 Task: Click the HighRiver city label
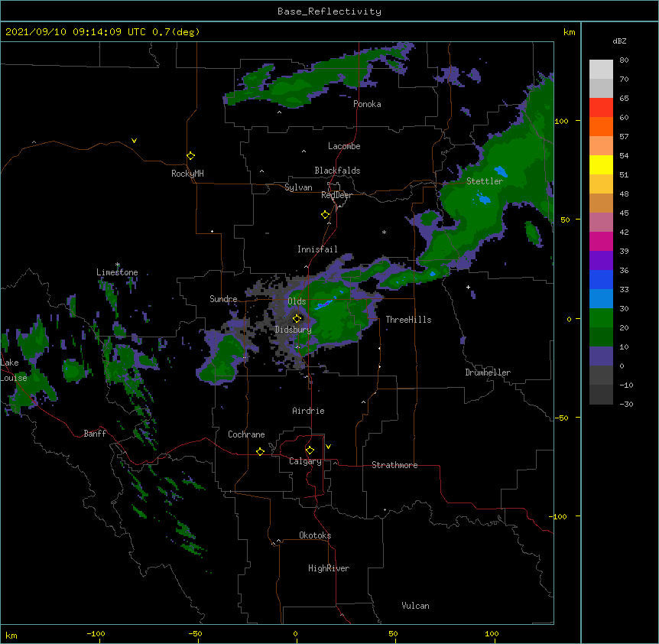click(329, 568)
